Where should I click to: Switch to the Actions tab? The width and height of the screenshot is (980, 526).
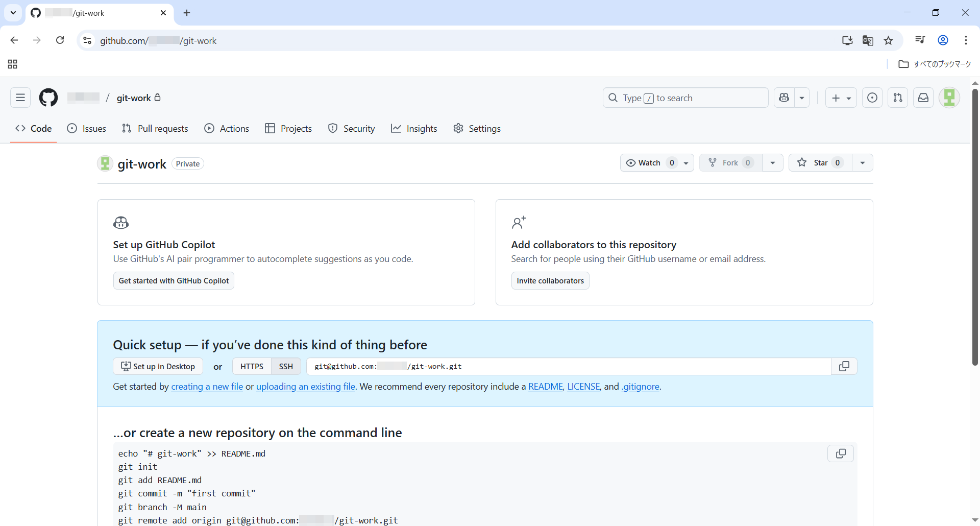227,129
